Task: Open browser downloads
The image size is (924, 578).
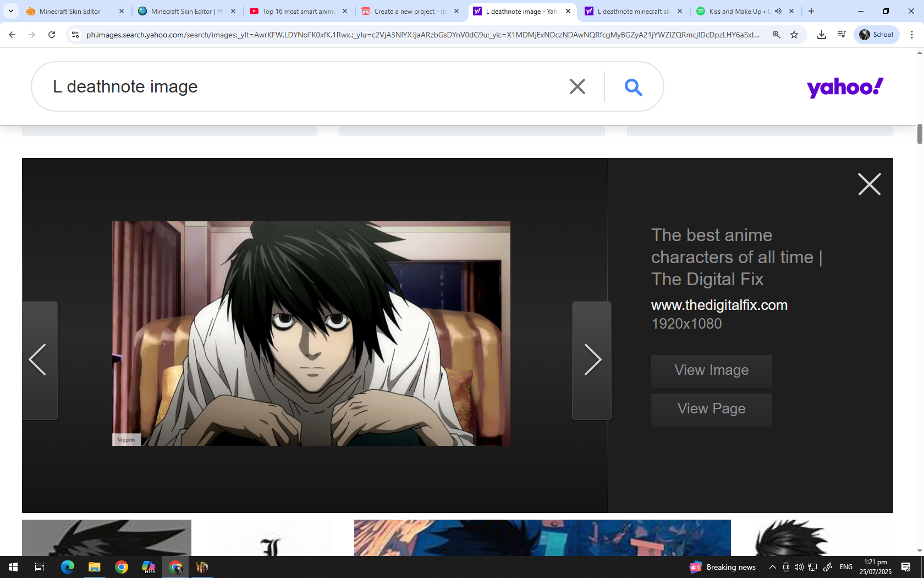Action: click(821, 35)
